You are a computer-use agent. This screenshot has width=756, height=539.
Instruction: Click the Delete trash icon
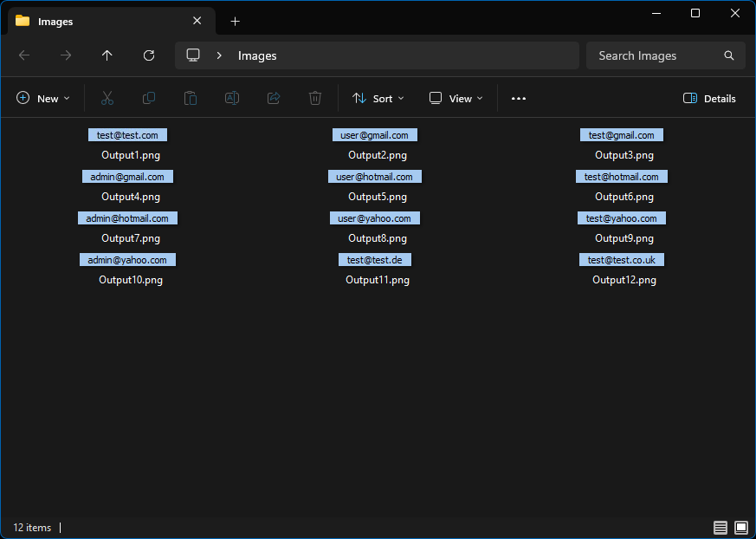315,99
